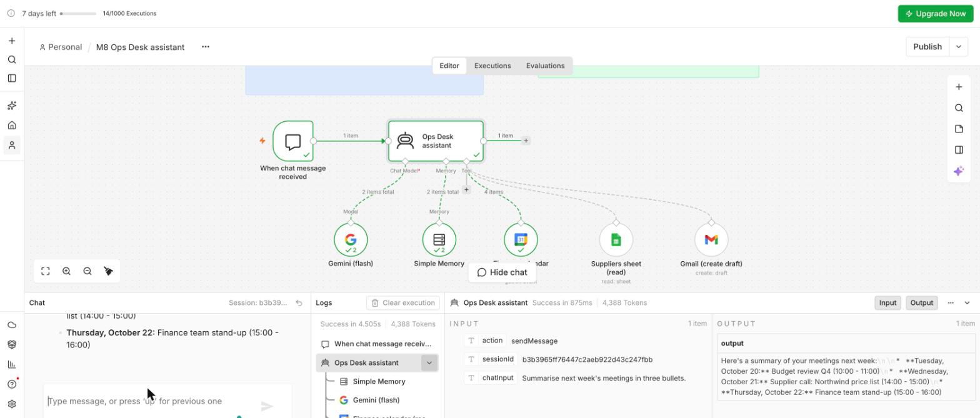Toggle the Input panel view
This screenshot has width=980, height=418.
[887, 303]
